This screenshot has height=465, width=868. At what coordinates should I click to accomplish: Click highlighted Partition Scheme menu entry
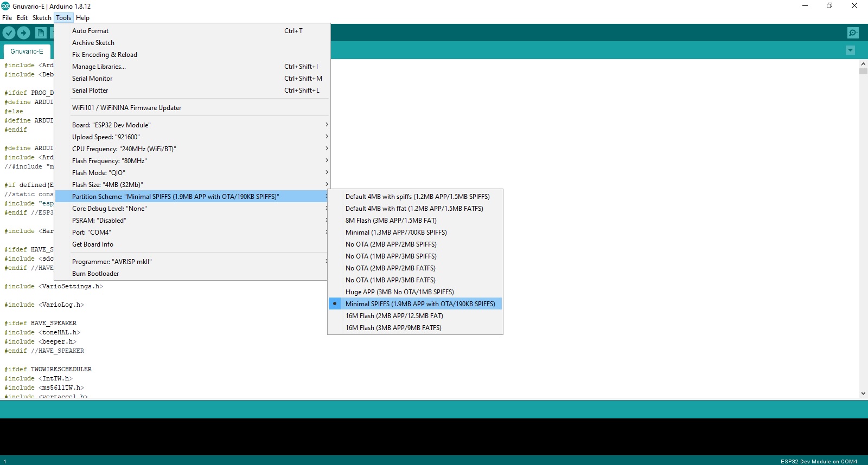(x=193, y=197)
